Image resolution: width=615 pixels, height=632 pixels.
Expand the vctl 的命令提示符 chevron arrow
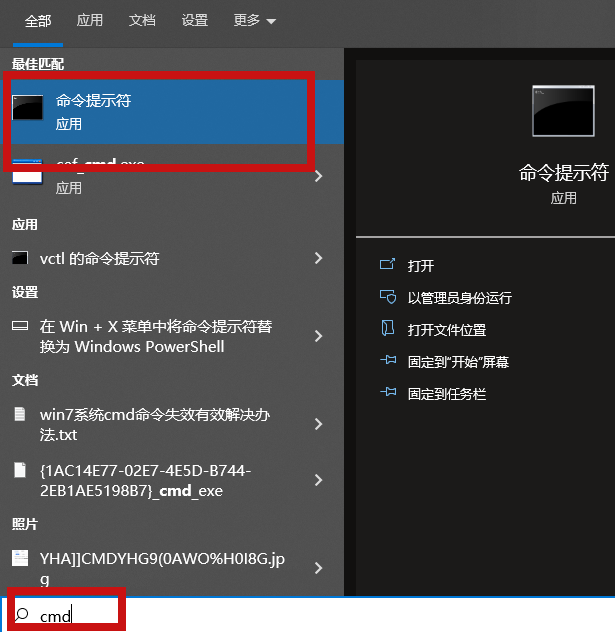[x=318, y=258]
